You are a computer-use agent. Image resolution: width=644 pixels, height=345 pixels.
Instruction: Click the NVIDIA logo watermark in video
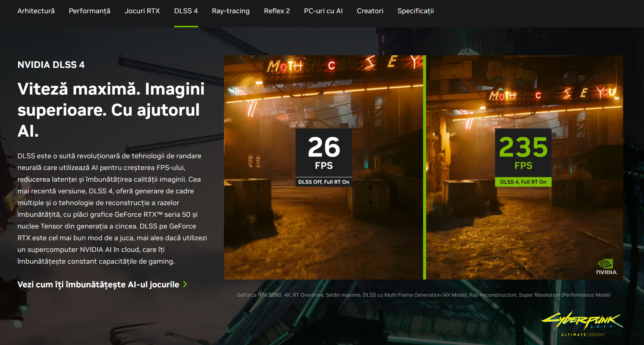point(606,267)
